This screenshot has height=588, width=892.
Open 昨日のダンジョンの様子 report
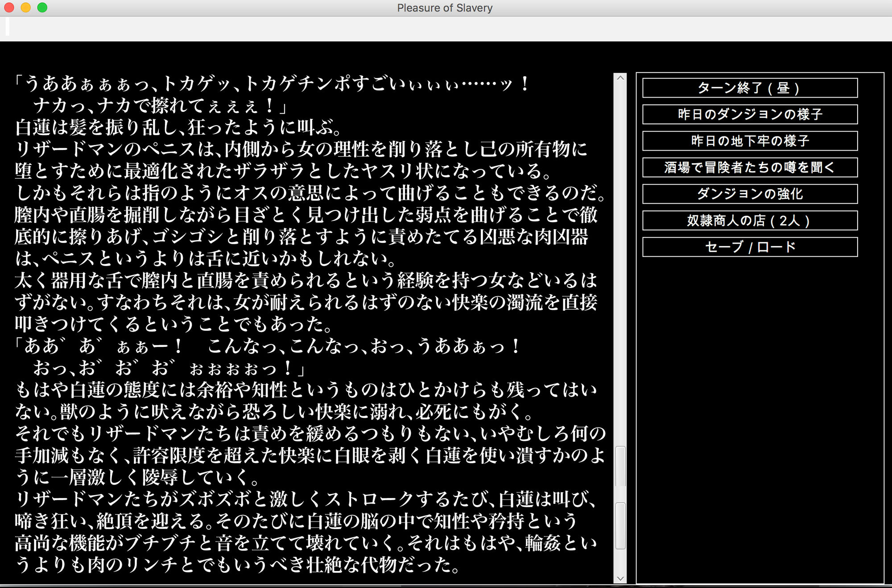(749, 114)
